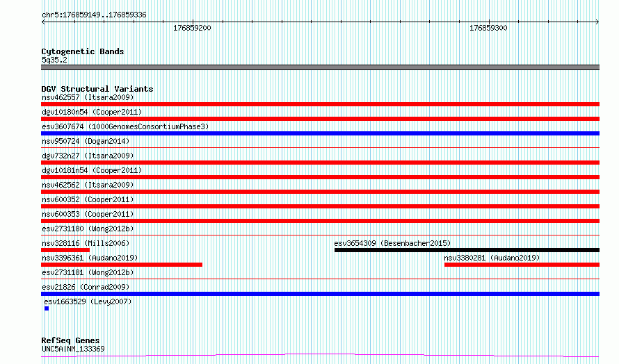Image resolution: width=619 pixels, height=364 pixels.
Task: Click the 5q35.2 band label
Action: (54, 60)
